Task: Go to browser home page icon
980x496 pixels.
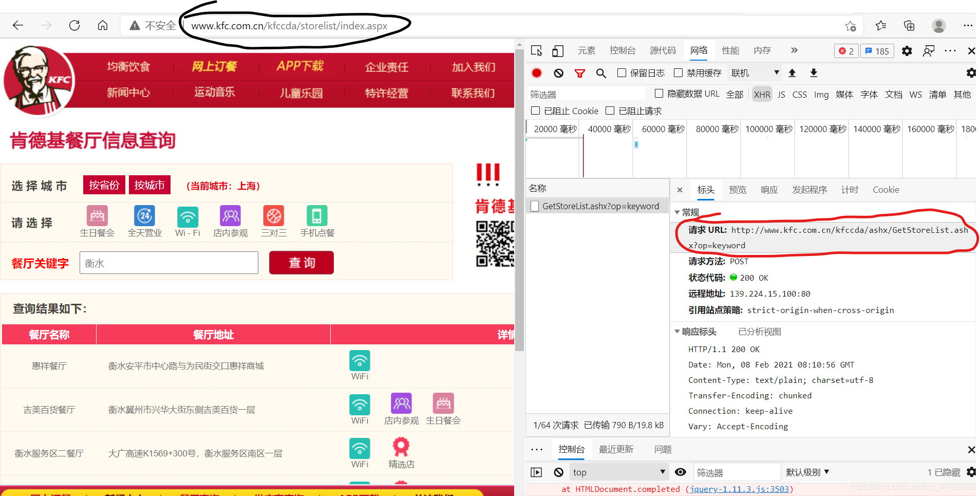Action: (103, 25)
